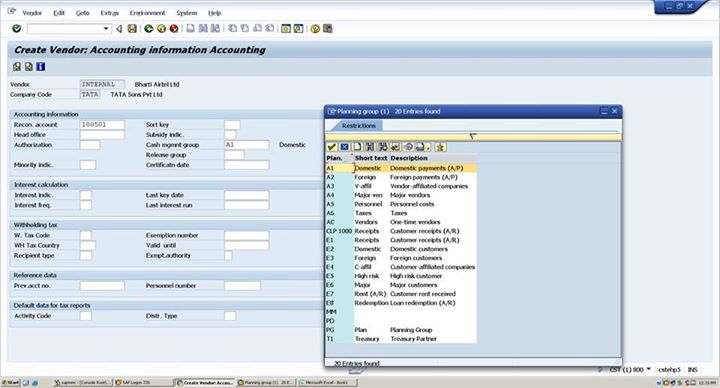Select row A5 Personnel costs
The height and width of the screenshot is (388, 720).
(401, 204)
